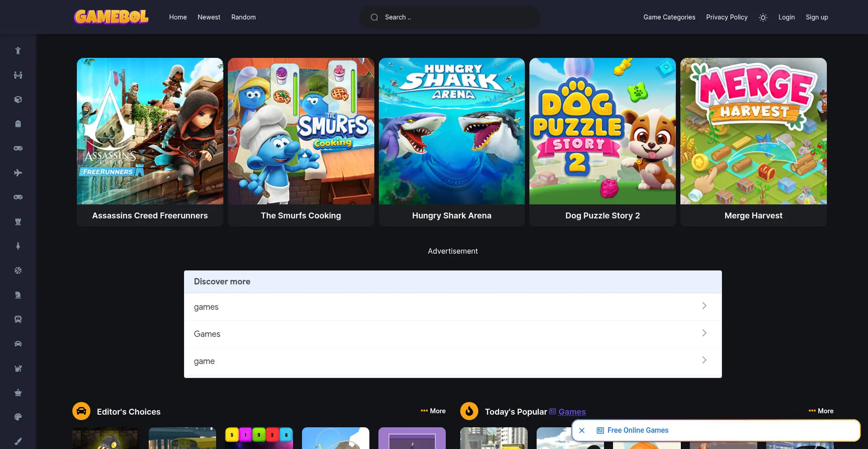
Task: Expand the "game" Discover more row
Action: point(453,361)
